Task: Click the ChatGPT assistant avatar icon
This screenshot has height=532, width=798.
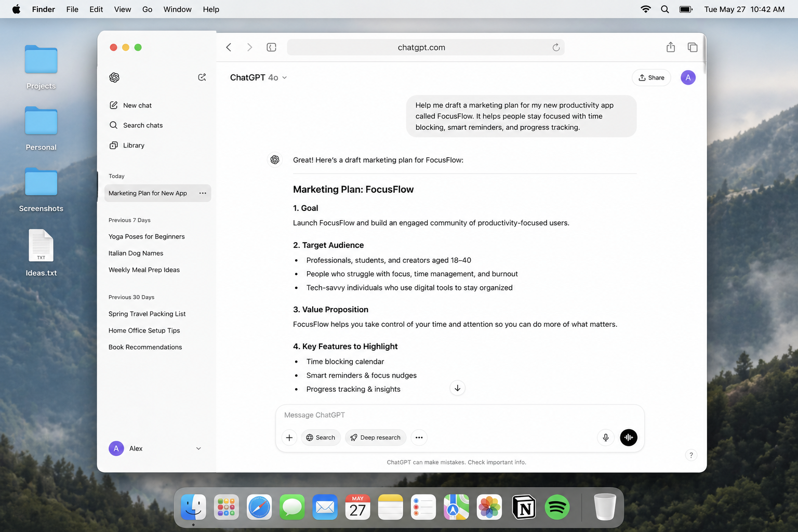Action: (x=275, y=159)
